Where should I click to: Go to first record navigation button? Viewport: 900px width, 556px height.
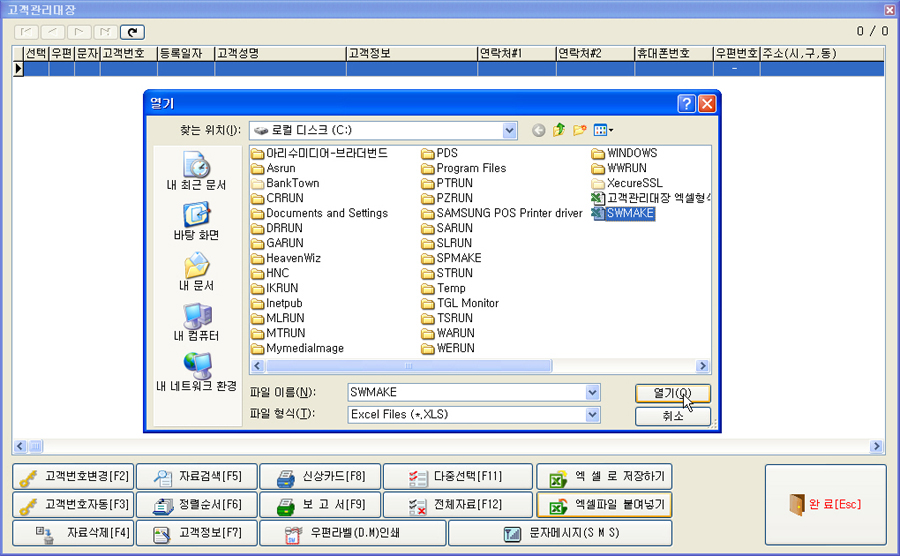click(26, 32)
